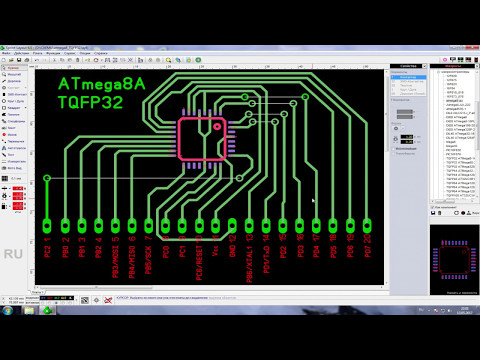480x360 pixels.
Task: Toggle the metallization checkbox in properties panel
Action: pyautogui.click(x=394, y=149)
